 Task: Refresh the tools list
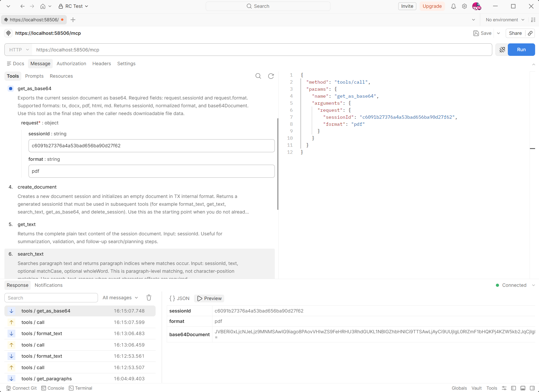tap(271, 76)
